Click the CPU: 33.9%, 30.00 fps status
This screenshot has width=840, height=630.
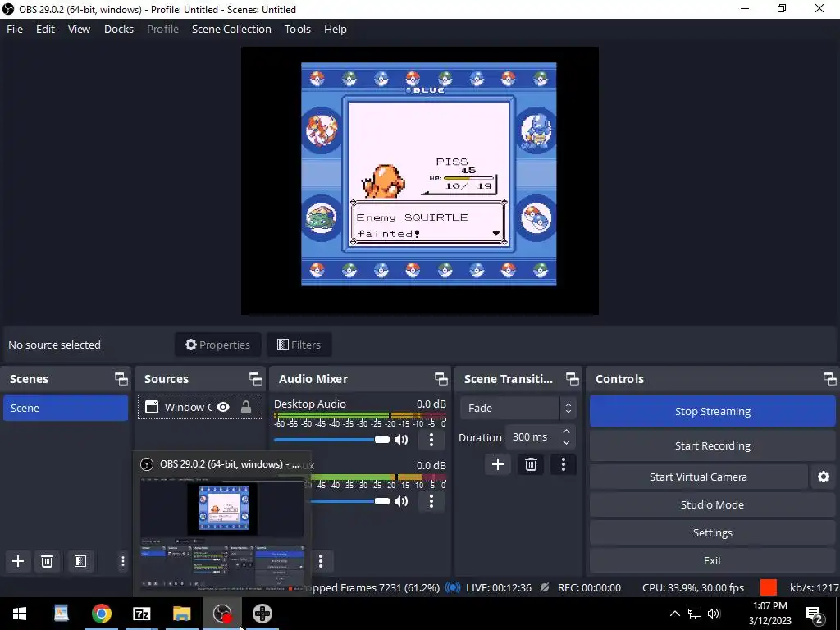(692, 587)
